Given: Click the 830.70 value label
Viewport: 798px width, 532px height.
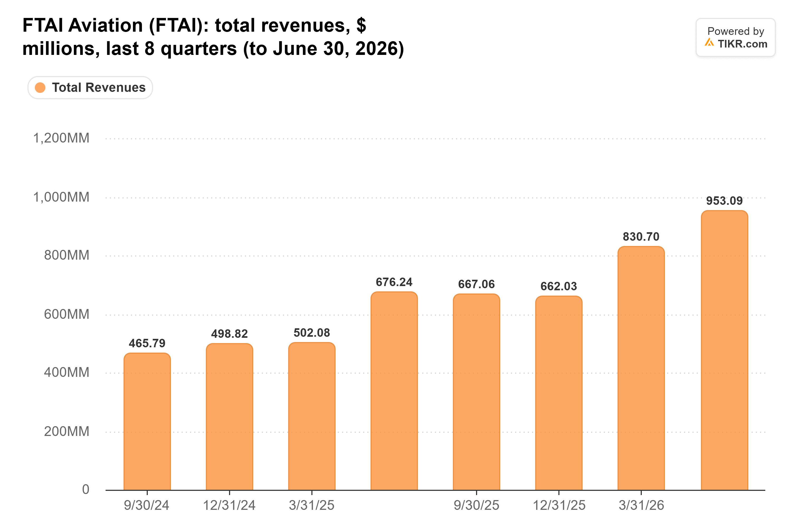Looking at the screenshot, I should [641, 237].
